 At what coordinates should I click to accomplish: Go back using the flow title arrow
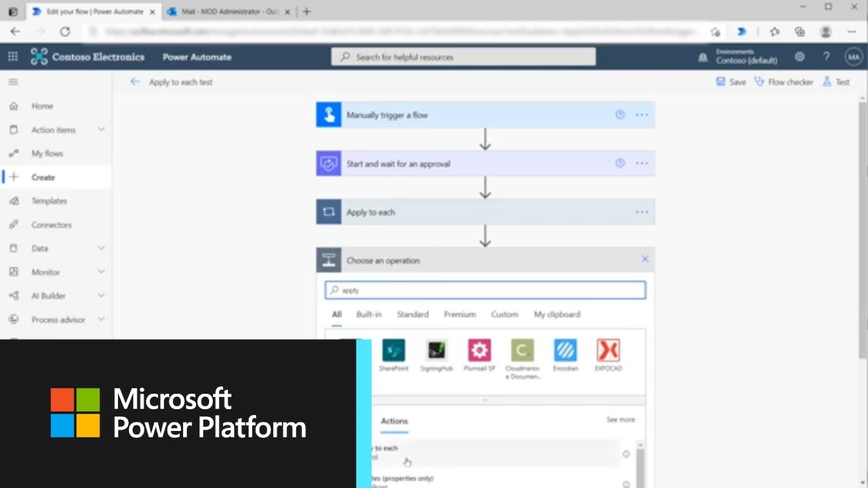click(135, 82)
